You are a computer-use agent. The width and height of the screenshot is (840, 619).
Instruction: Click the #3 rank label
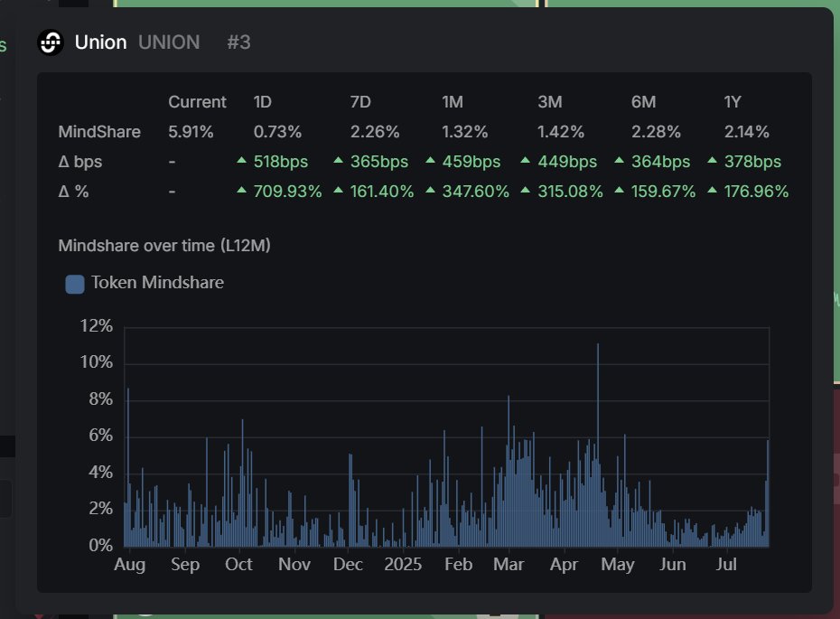tap(239, 42)
